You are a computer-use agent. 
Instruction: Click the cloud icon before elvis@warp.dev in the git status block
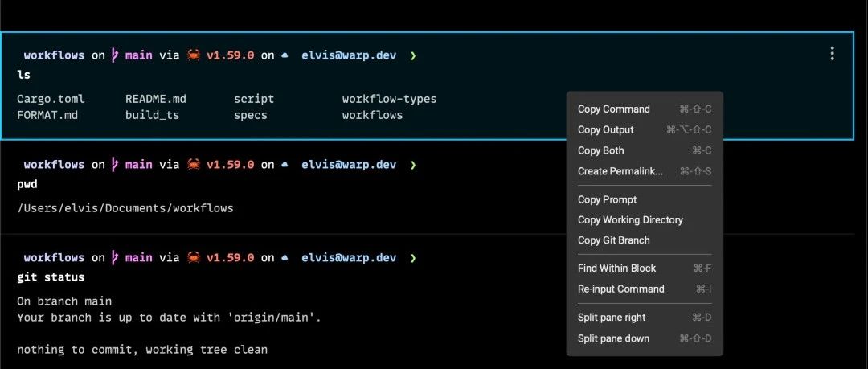(285, 257)
